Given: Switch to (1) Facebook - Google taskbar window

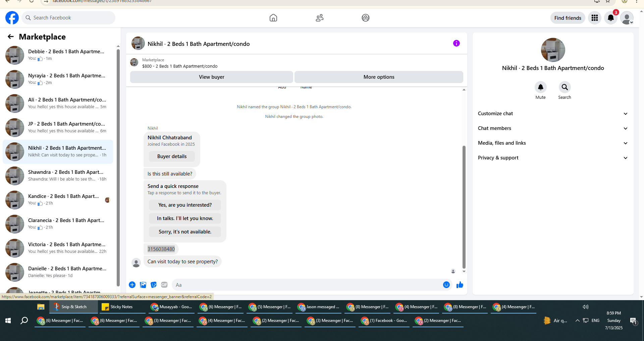Looking at the screenshot, I should click(x=384, y=321).
